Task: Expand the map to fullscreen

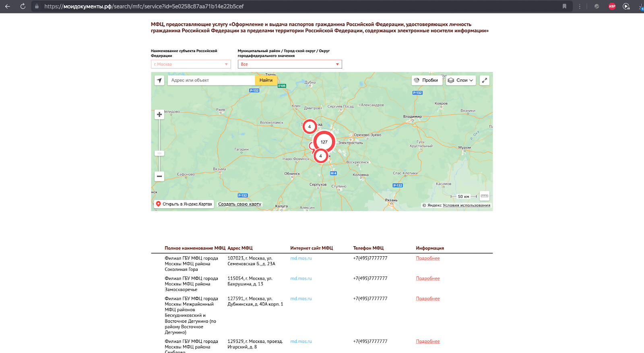Action: 485,80
